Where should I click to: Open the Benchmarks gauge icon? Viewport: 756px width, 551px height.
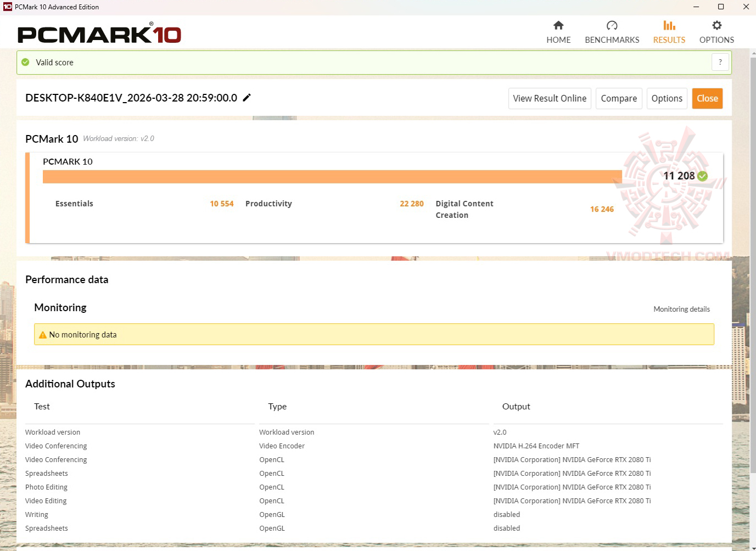(x=612, y=25)
